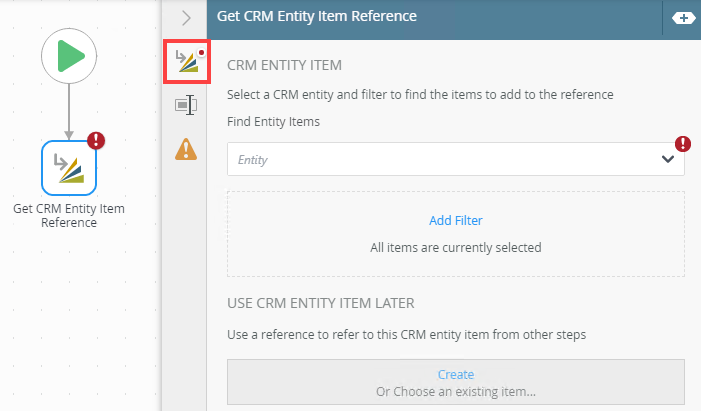The image size is (701, 411).
Task: Click the Add Filter link
Action: [456, 220]
